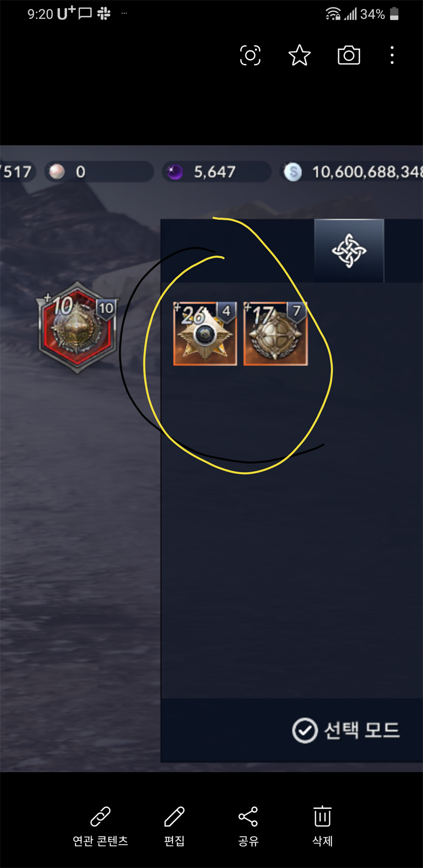
Task: Open the camera icon in toolbar
Action: click(x=349, y=55)
